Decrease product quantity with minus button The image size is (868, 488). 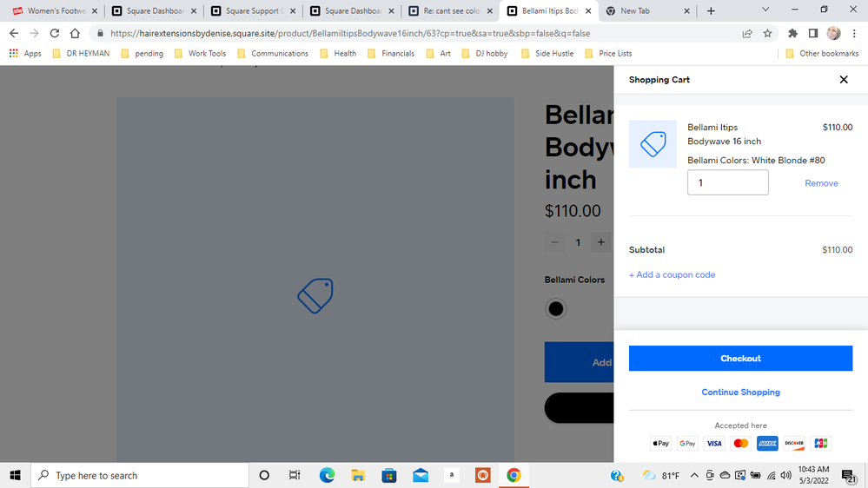pyautogui.click(x=554, y=242)
